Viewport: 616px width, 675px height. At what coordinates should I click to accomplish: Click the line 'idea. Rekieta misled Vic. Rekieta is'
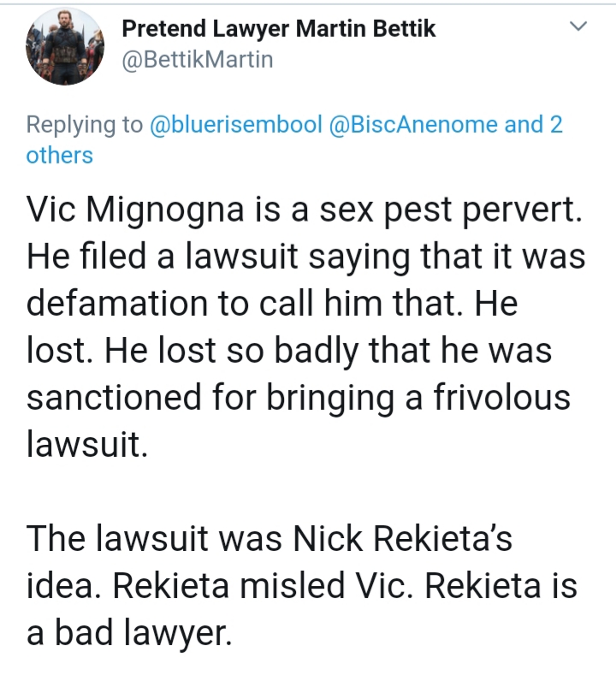(x=301, y=585)
